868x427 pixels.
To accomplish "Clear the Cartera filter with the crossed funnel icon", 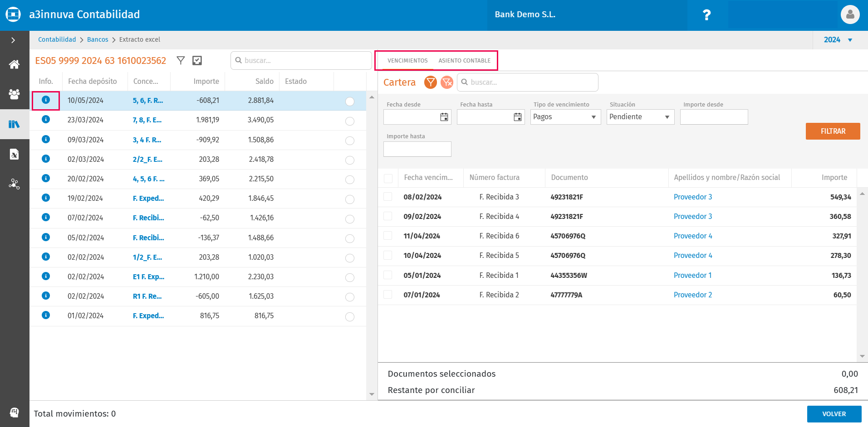I will coord(447,82).
